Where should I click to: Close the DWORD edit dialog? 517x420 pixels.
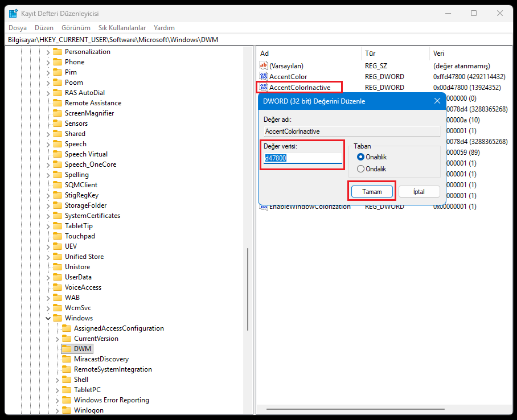click(x=437, y=101)
